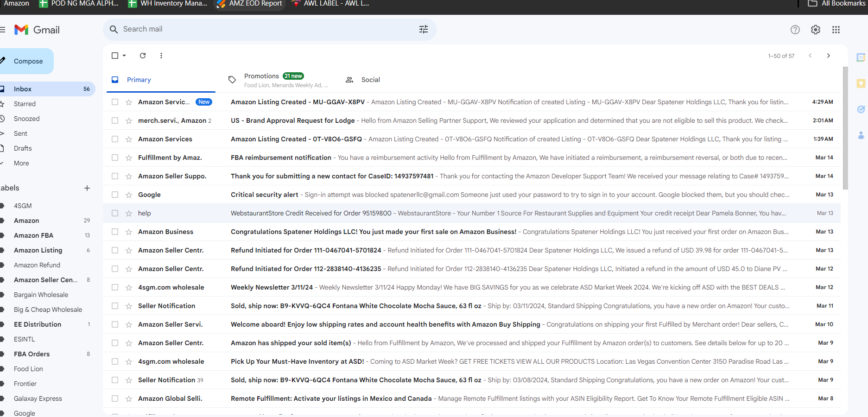Open the Amazon label
Screen dimensions: 868x417
point(26,221)
